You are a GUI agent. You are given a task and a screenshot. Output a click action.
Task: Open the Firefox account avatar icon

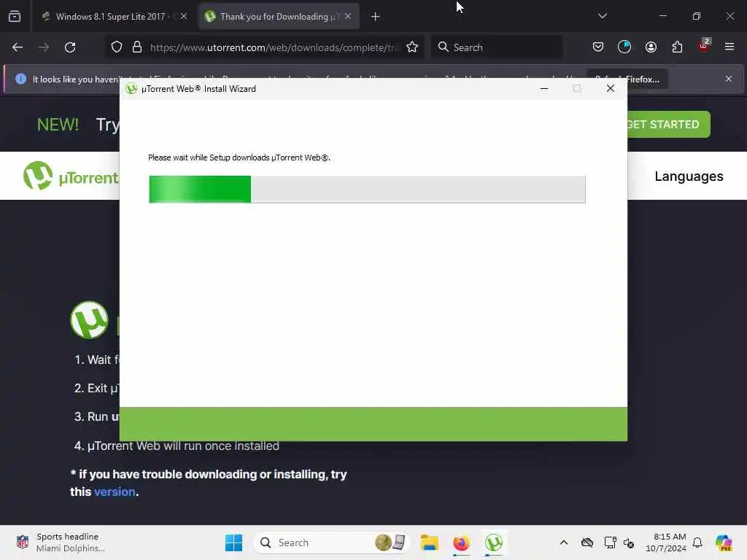coord(651,47)
